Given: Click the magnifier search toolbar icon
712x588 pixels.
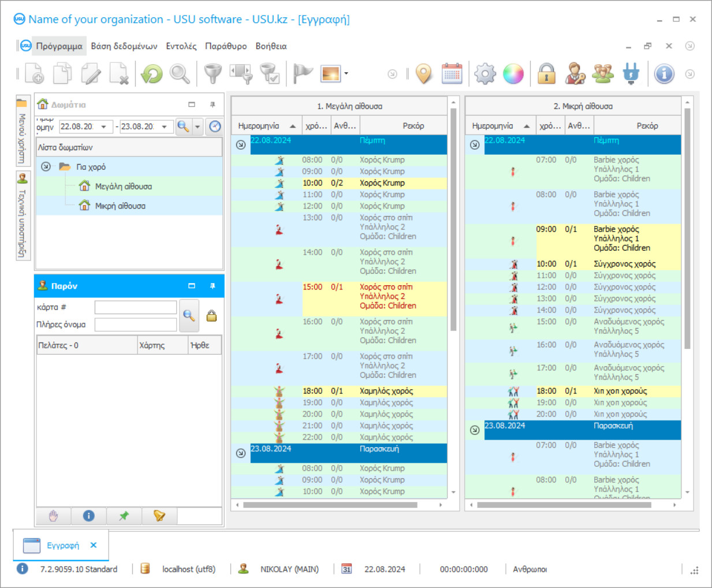Looking at the screenshot, I should tap(180, 74).
